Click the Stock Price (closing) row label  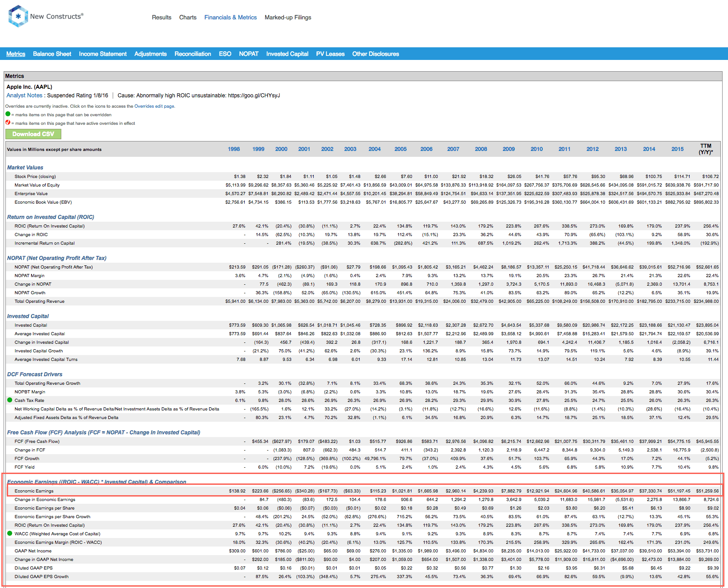pyautogui.click(x=35, y=177)
